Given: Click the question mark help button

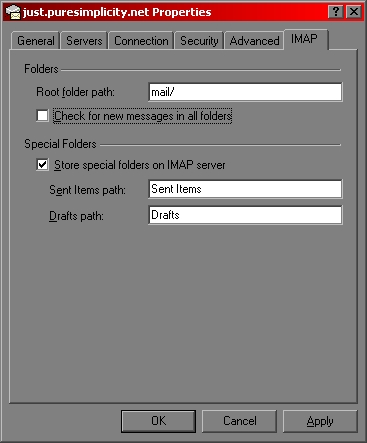Looking at the screenshot, I should click(336, 12).
